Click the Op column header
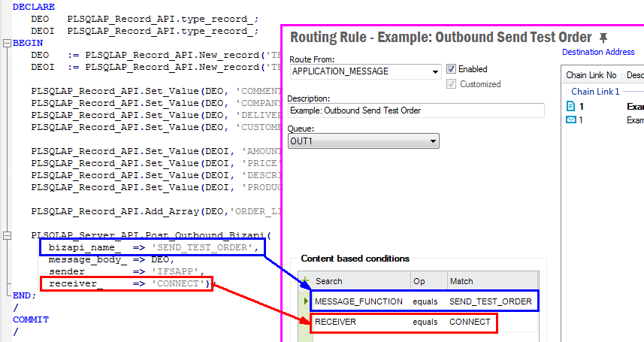 [418, 281]
